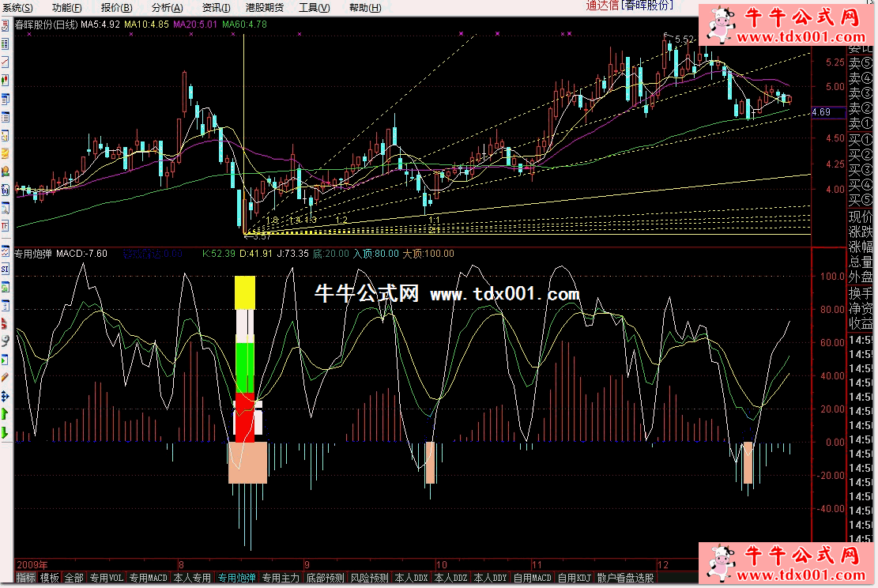Select the 本人DDZ indicator tab
Viewport: 878px width, 588px height.
click(x=450, y=578)
